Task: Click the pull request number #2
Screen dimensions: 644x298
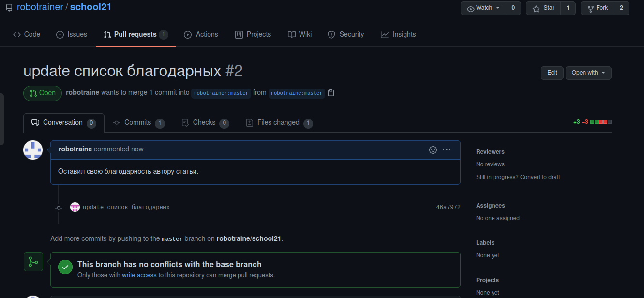Action: click(x=234, y=71)
